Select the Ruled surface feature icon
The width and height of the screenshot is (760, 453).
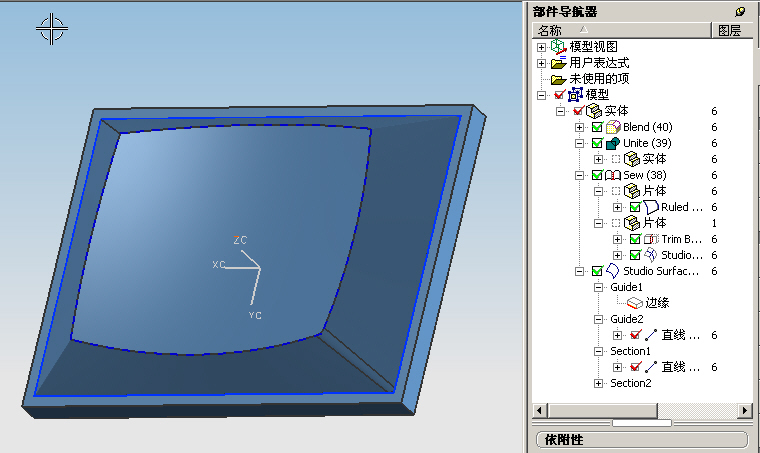(x=651, y=207)
